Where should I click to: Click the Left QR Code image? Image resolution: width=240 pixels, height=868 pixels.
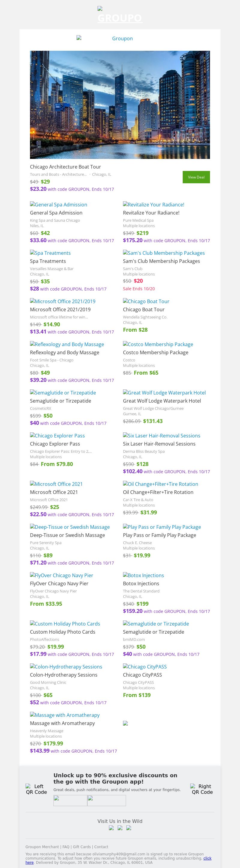[36, 789]
